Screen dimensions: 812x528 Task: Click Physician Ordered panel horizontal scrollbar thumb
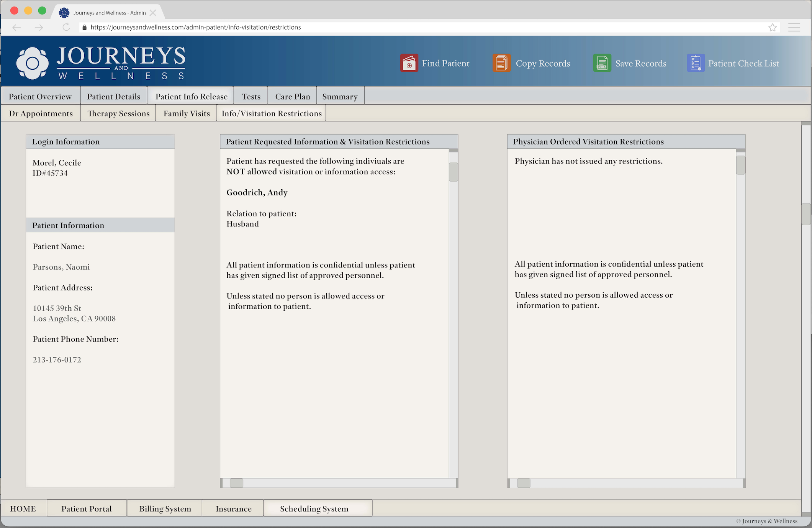pos(523,483)
